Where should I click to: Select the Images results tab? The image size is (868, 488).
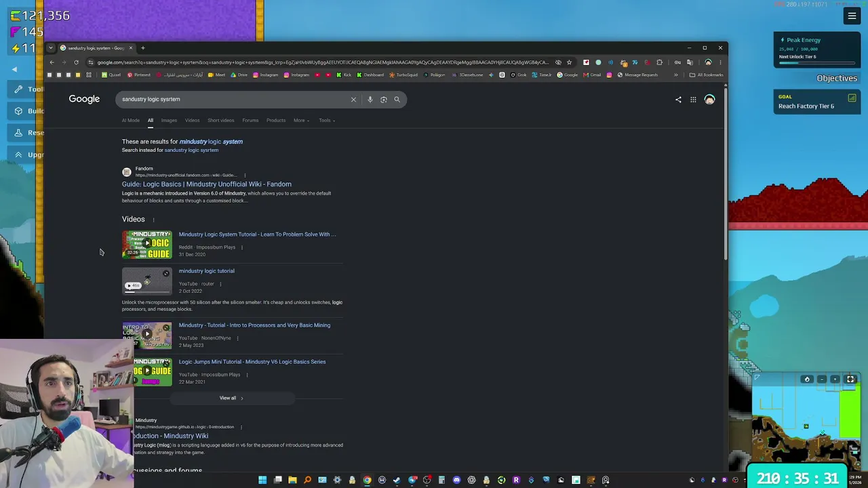[x=169, y=121]
